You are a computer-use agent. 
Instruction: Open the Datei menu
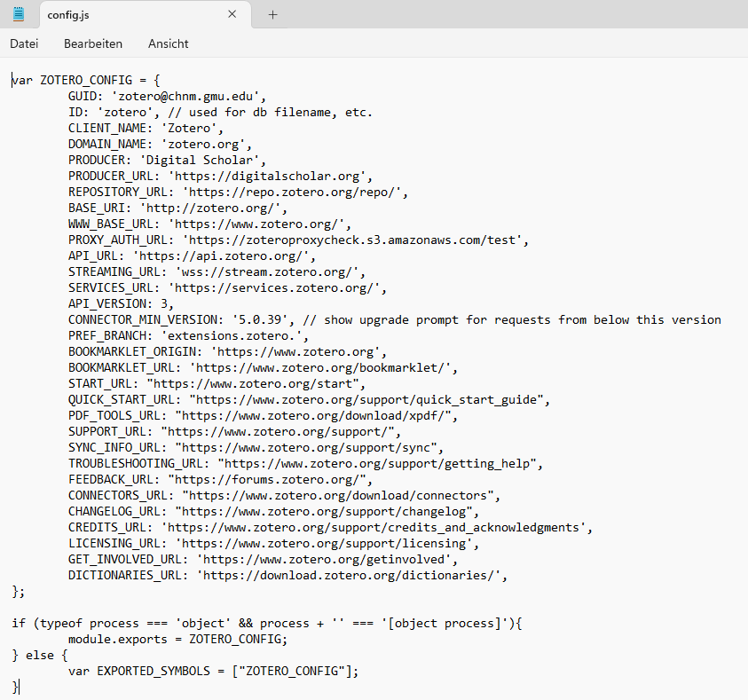click(x=24, y=43)
